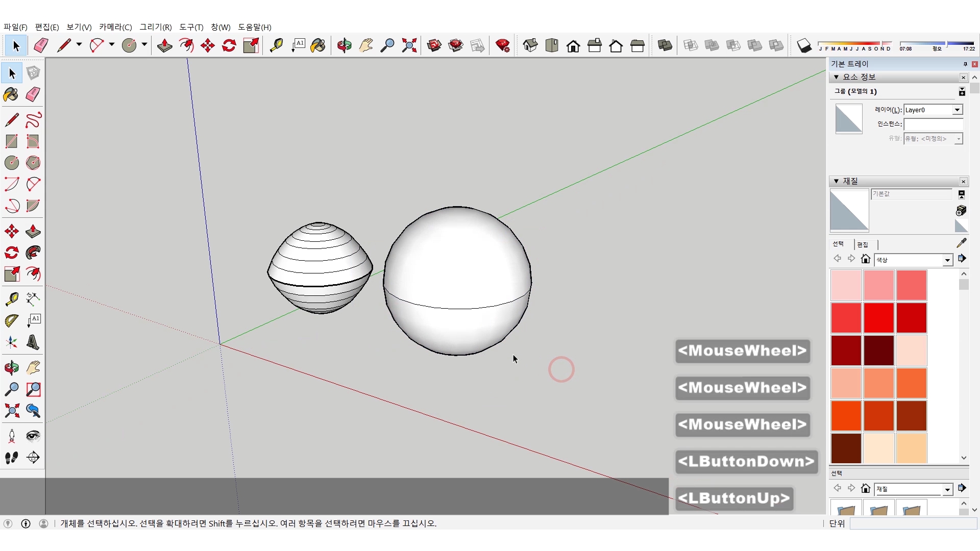The image size is (980, 551).
Task: Choose the Tape Measure tool in left toolbar
Action: point(11,298)
